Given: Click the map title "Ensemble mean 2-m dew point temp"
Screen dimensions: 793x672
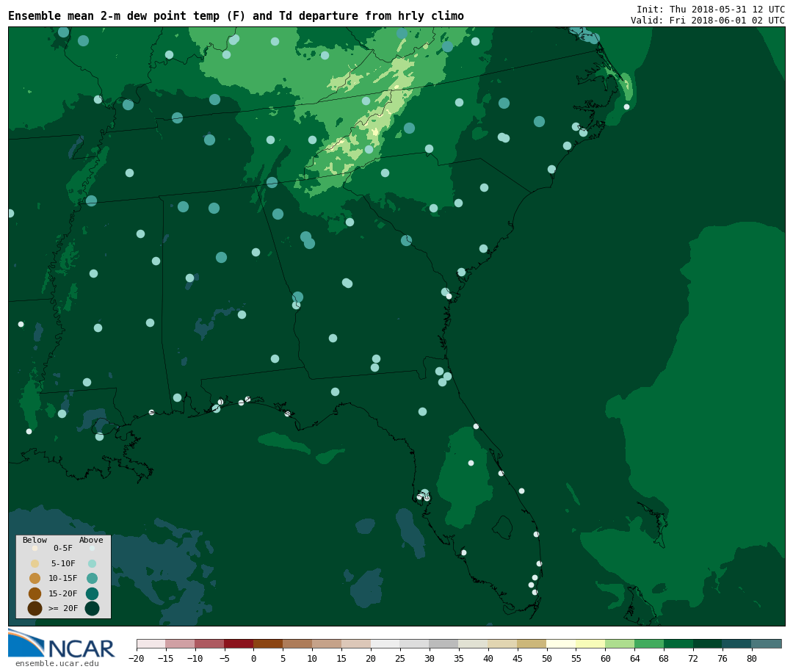Looking at the screenshot, I should 114,16.
